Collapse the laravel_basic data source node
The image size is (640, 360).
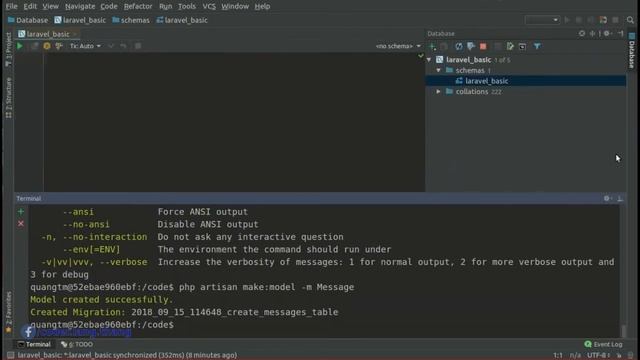pyautogui.click(x=429, y=60)
